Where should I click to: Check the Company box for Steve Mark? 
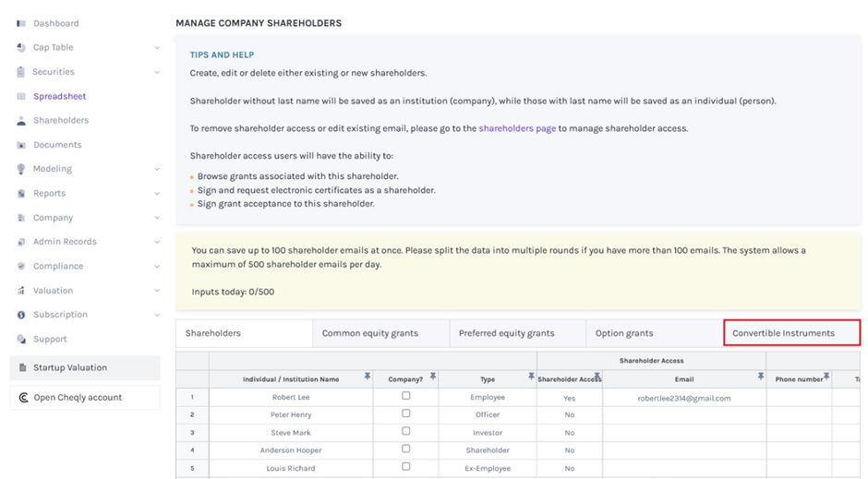click(x=405, y=431)
